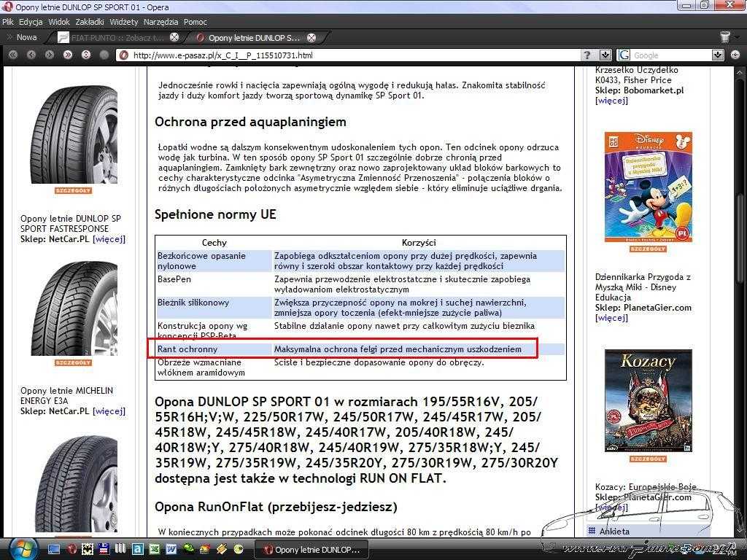Screen dimensions: 747x560
Task: Switch to the FIAT PUNTO tab
Action: tap(113, 37)
